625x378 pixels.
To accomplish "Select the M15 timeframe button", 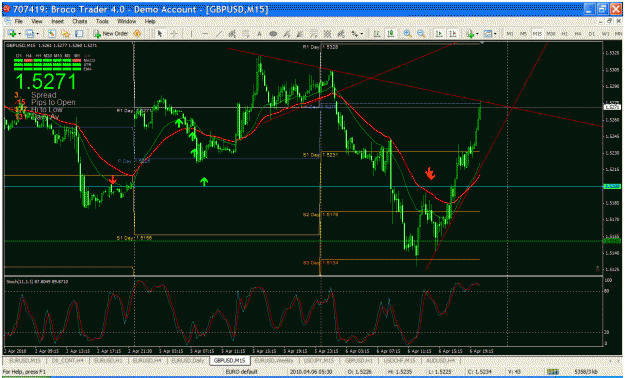I will 537,34.
